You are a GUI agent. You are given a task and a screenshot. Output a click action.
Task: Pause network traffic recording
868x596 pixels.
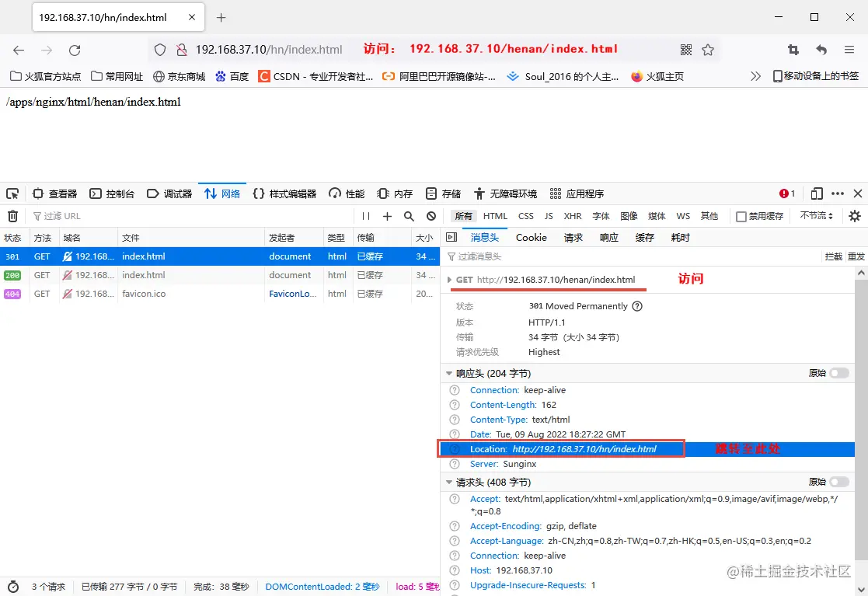(364, 216)
